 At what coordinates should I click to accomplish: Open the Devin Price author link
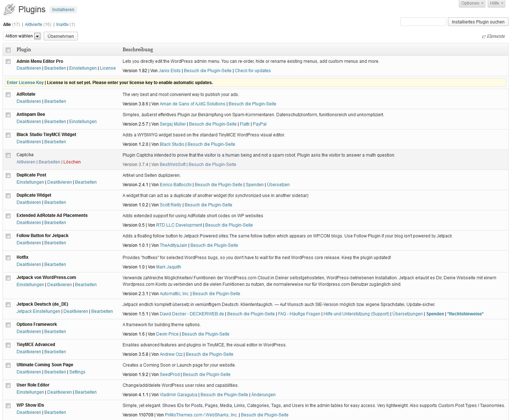(x=167, y=334)
